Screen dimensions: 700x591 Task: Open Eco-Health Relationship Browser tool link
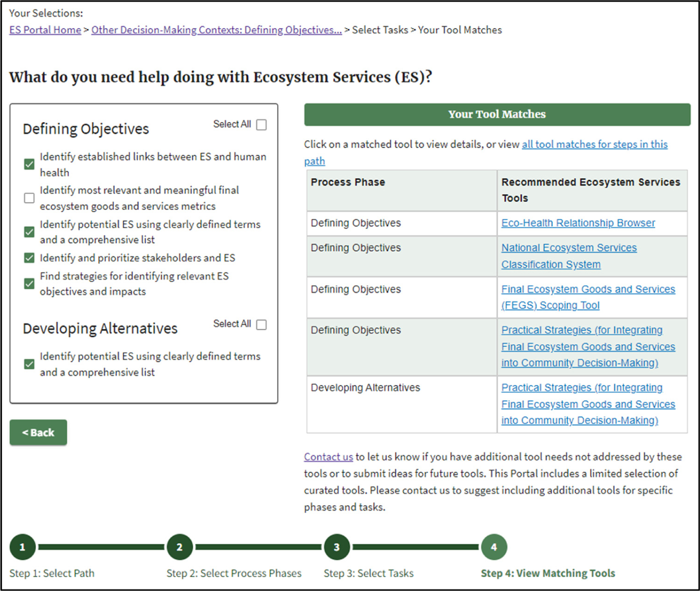(x=578, y=223)
